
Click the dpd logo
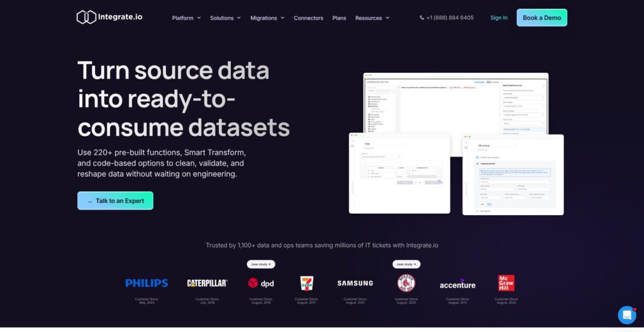261,283
